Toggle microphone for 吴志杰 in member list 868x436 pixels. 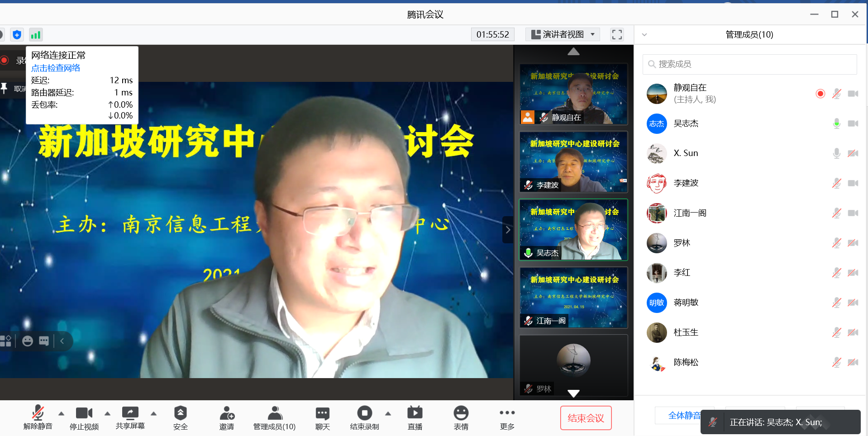pos(836,123)
